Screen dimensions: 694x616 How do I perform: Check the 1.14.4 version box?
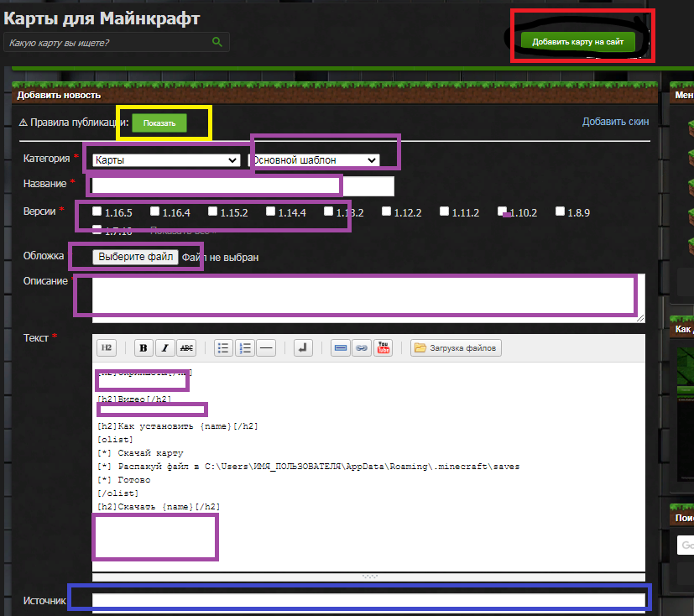tap(270, 211)
